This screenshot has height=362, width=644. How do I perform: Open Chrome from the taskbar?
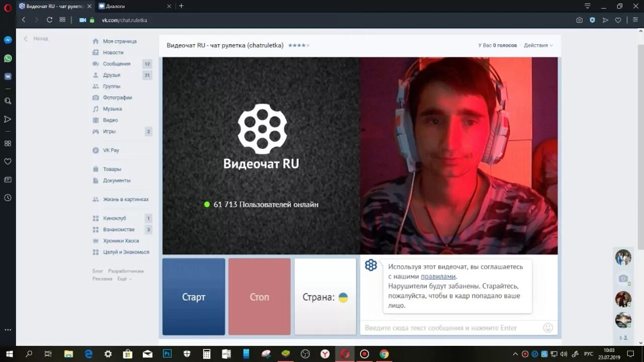[x=384, y=354]
